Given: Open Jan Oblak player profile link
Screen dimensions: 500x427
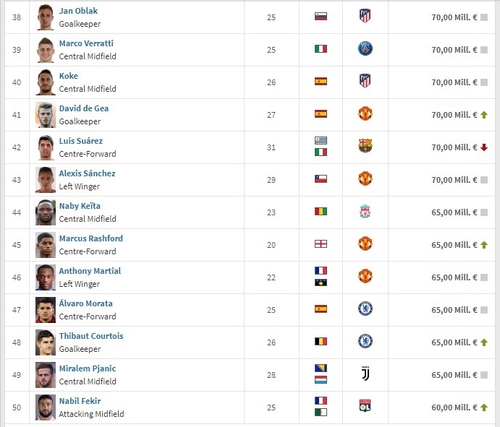Looking at the screenshot, I should (78, 11).
